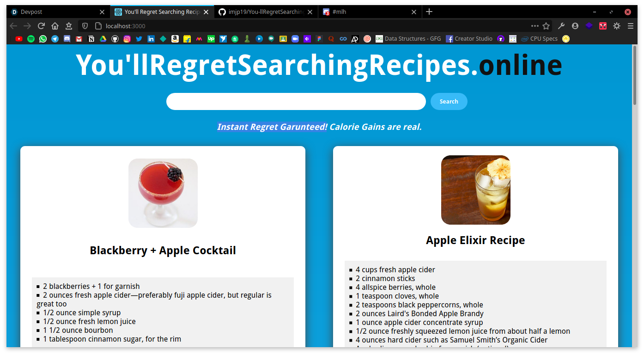Open the Telegram bookmark
Screen dimensions: 644x355
pos(55,39)
